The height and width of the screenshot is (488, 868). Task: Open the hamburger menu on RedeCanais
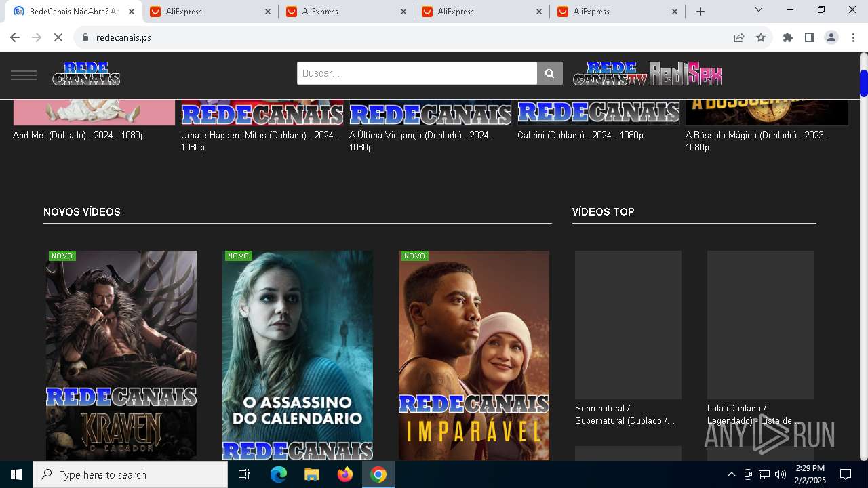24,75
